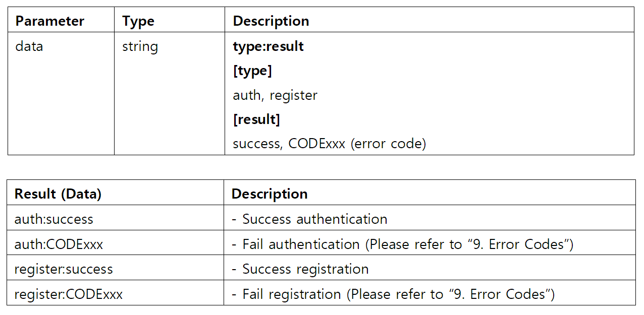
Task: Click the bold [result] label
Action: pyautogui.click(x=256, y=119)
